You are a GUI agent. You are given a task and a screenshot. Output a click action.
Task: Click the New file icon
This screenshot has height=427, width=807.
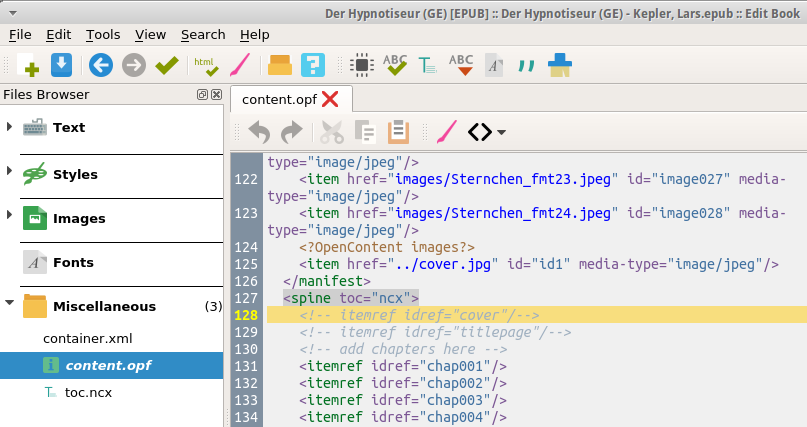pyautogui.click(x=28, y=66)
